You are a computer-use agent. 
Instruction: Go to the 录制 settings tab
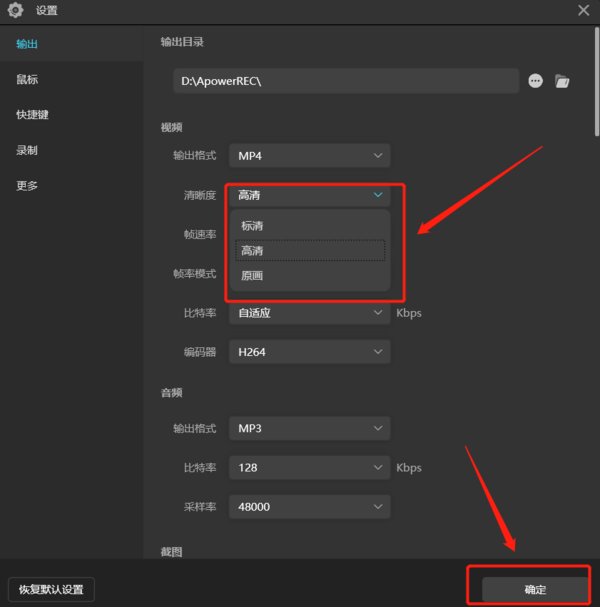28,151
